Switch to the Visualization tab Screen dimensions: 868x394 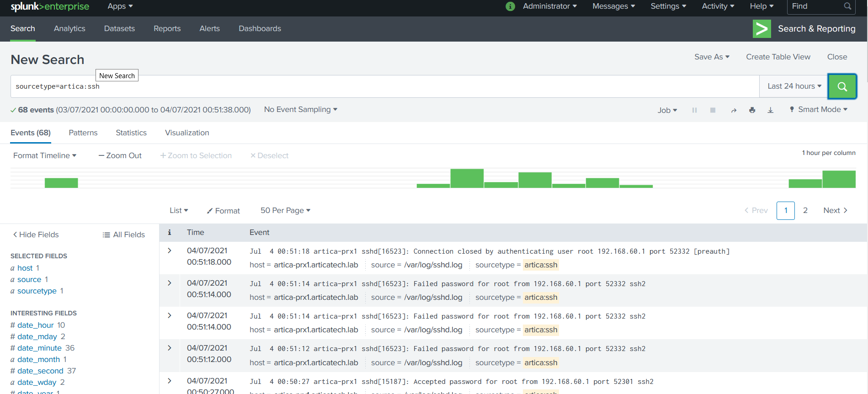[187, 133]
